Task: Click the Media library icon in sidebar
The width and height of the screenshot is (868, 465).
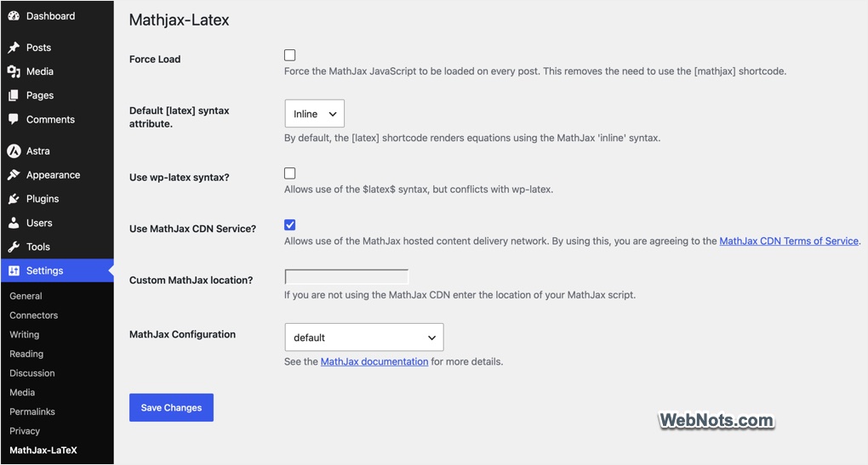Action: tap(14, 71)
